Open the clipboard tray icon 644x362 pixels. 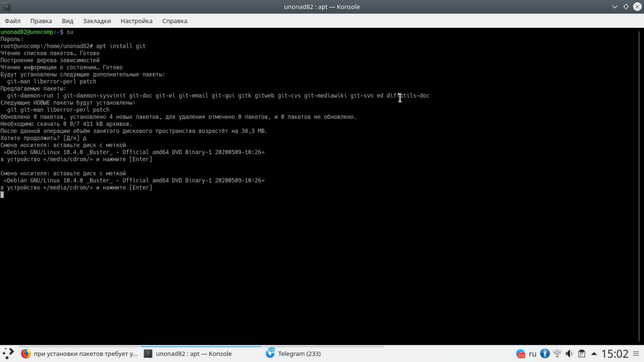pyautogui.click(x=582, y=353)
